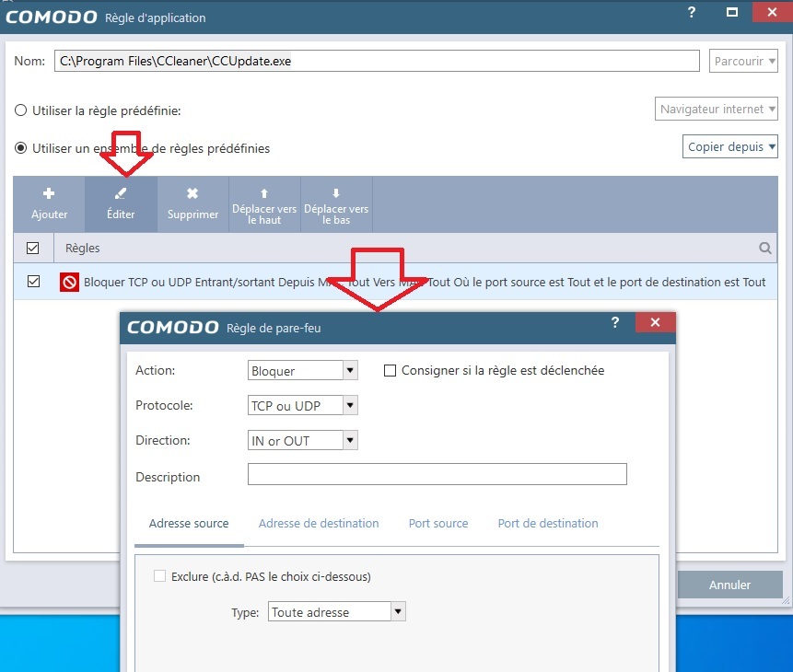
Task: Click the Description text field
Action: pos(437,474)
